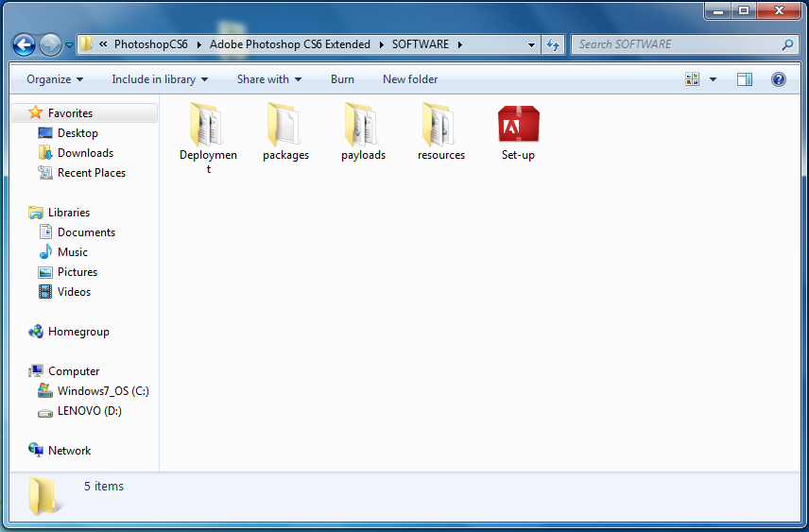This screenshot has width=809, height=532.
Task: Click the Pictures library icon
Action: 45,272
